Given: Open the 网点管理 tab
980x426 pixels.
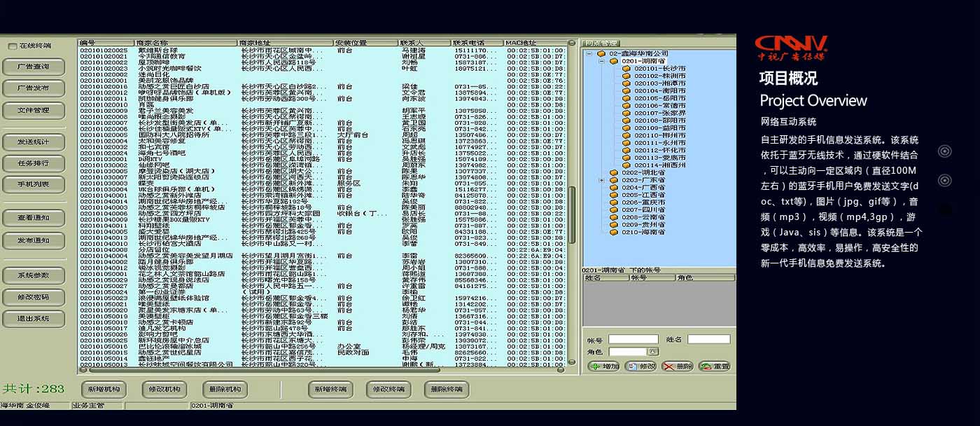Looking at the screenshot, I should click(x=600, y=43).
